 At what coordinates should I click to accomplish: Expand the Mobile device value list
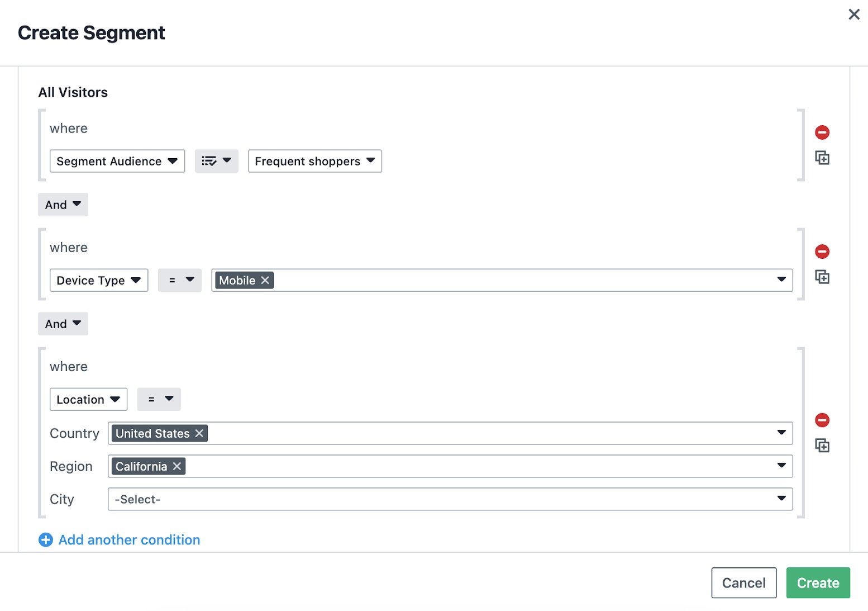point(781,280)
